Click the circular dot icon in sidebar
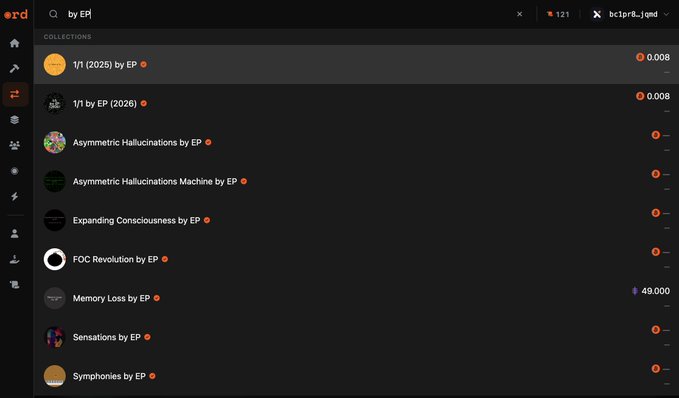Image resolution: width=679 pixels, height=398 pixels. pos(15,171)
